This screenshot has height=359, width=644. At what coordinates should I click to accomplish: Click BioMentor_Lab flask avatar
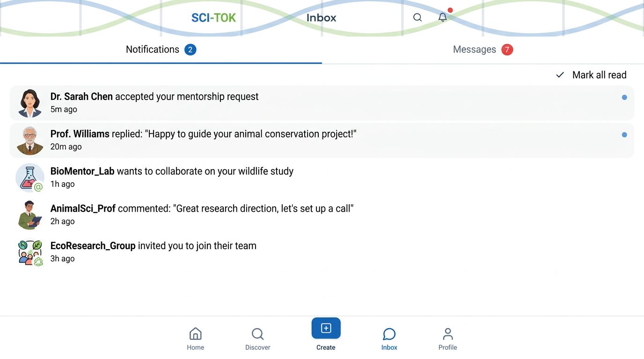pos(30,178)
